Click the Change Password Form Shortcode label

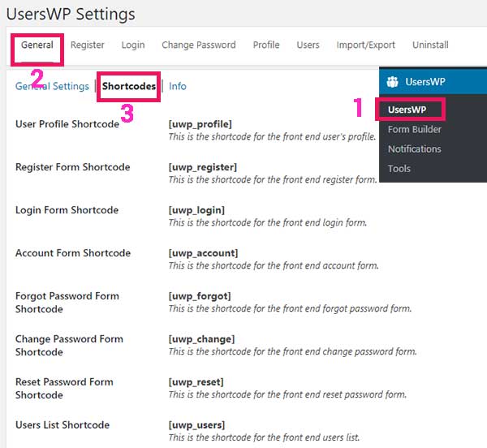[69, 346]
